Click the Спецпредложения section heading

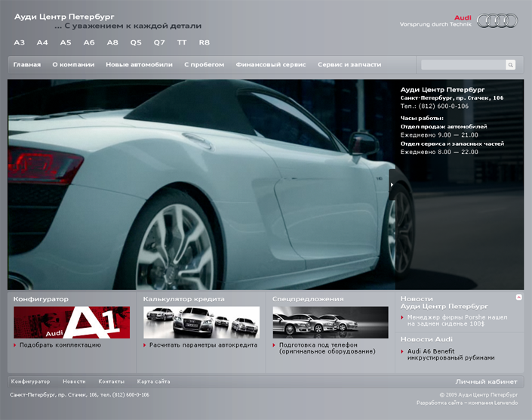click(x=308, y=299)
